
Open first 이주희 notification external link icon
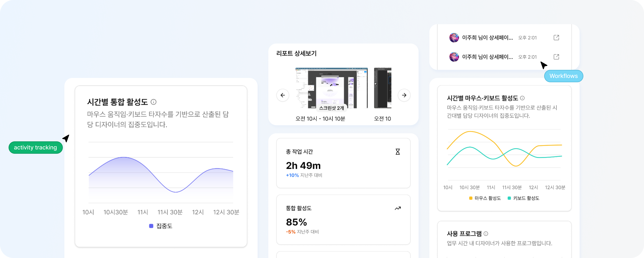[x=556, y=38]
